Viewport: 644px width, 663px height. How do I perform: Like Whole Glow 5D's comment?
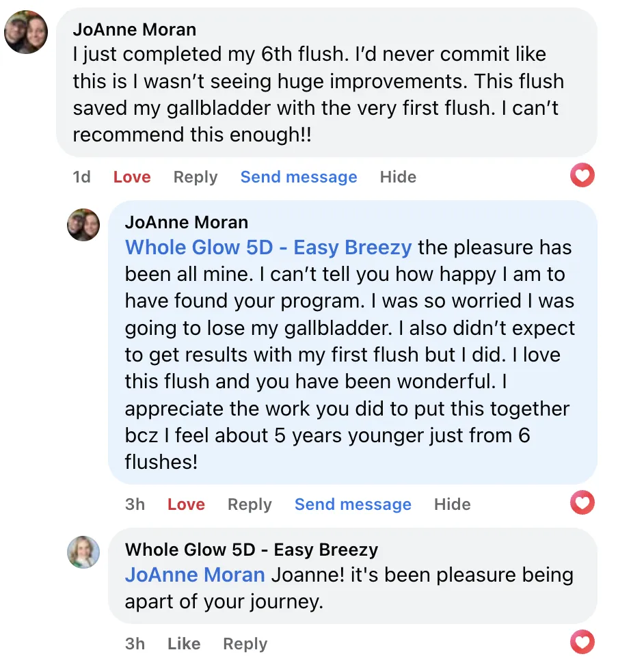(x=184, y=644)
